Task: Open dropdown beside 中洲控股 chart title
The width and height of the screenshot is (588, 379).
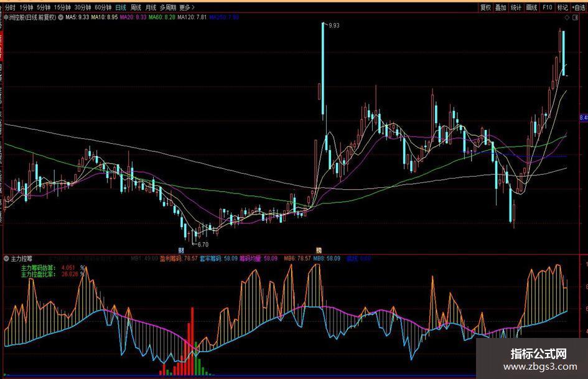Action: (x=60, y=17)
